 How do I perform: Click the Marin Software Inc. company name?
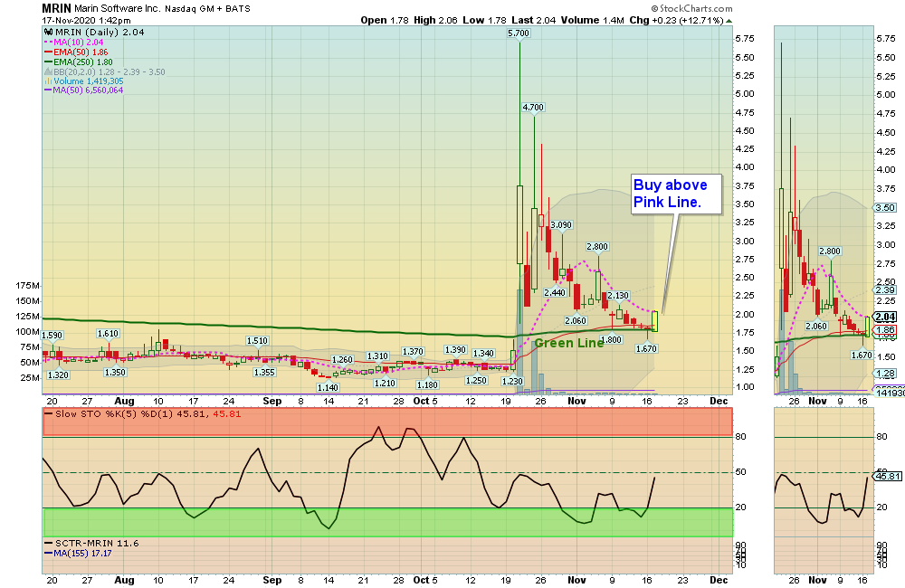coord(117,9)
